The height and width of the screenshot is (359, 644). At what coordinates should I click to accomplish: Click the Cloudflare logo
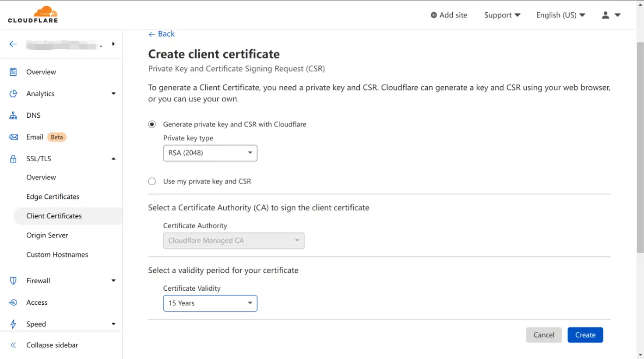[33, 15]
